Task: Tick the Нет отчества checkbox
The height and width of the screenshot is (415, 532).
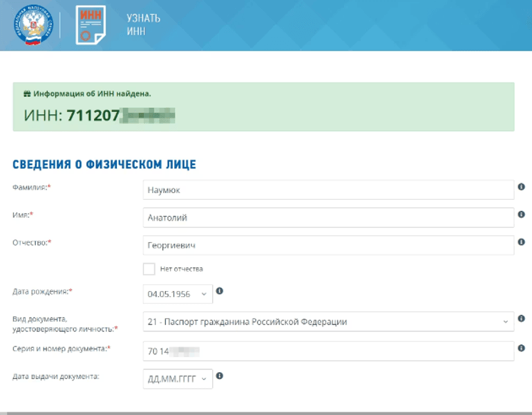Action: pos(149,269)
